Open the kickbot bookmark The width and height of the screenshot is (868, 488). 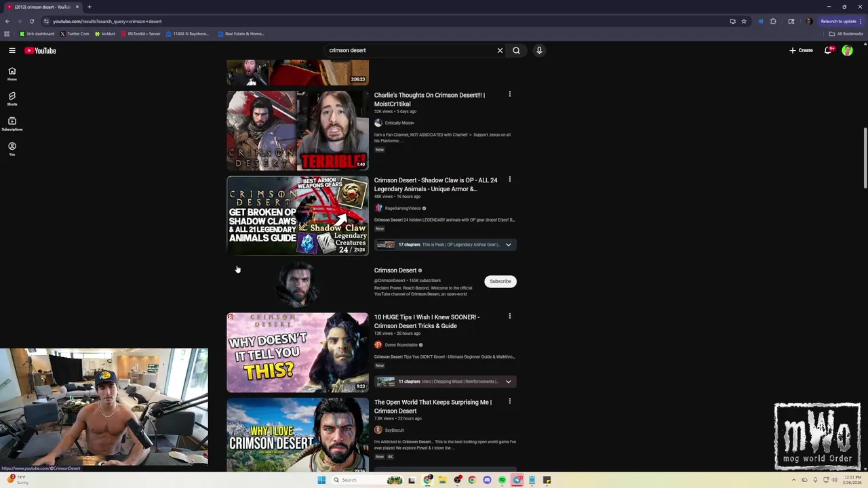(x=105, y=34)
